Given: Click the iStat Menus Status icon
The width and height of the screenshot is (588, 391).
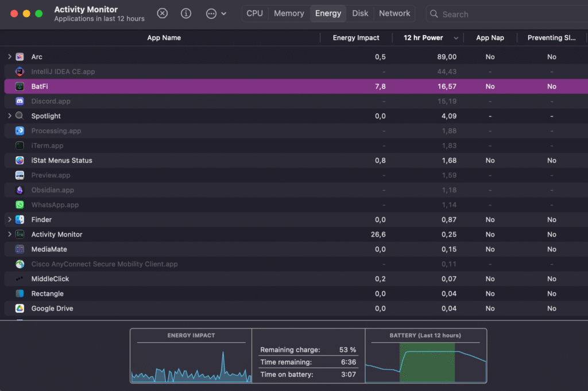Looking at the screenshot, I should coord(20,160).
